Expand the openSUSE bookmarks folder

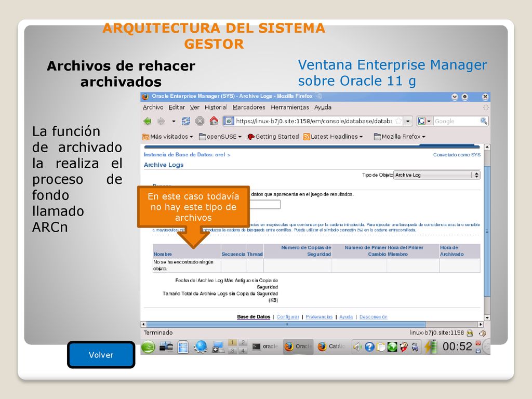coord(220,137)
